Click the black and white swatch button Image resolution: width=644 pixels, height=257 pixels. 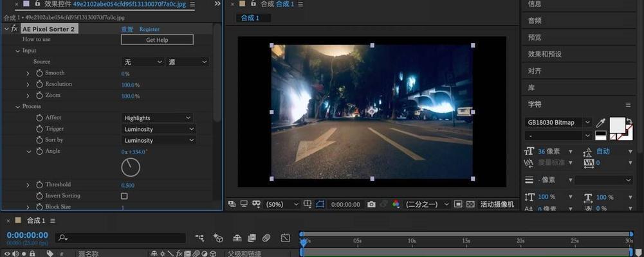[600, 135]
